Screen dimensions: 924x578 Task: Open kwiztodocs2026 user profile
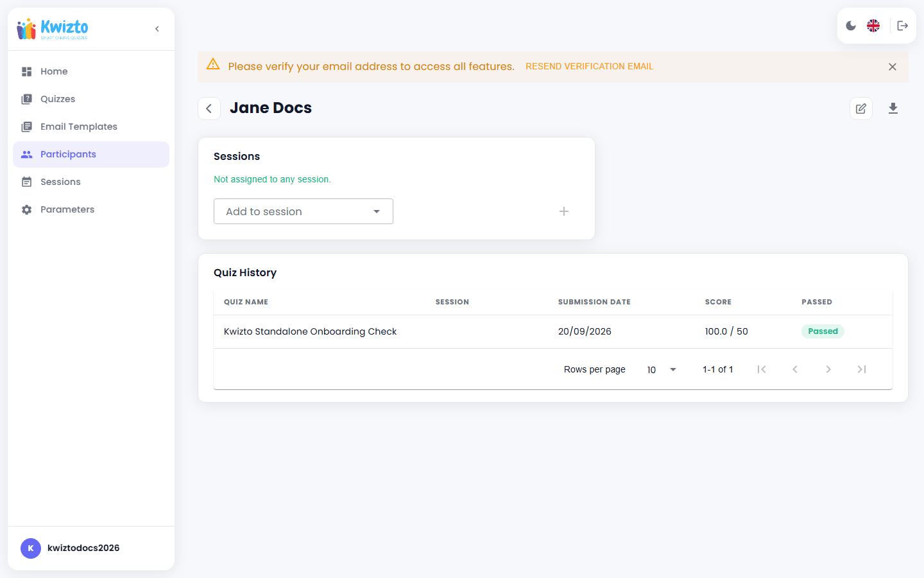(71, 548)
